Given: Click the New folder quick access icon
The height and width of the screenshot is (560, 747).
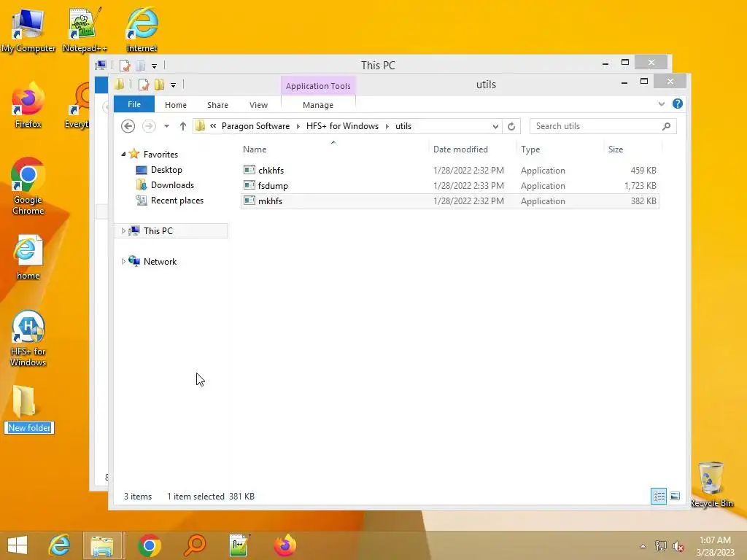Looking at the screenshot, I should tap(159, 85).
